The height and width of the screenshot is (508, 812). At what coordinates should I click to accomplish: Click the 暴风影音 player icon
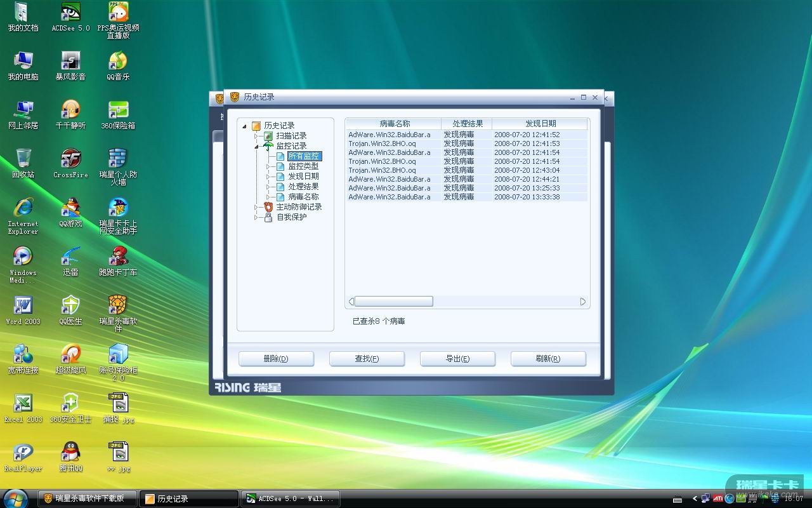coord(70,66)
